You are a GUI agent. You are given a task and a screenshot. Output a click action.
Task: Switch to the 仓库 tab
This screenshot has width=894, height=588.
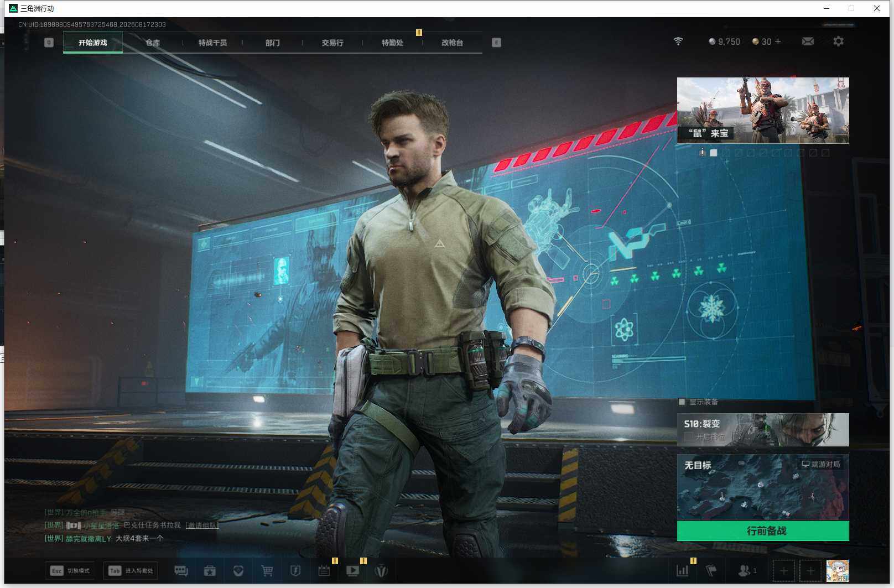(x=153, y=43)
